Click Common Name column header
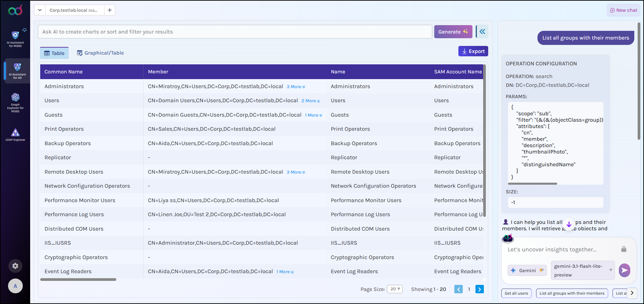This screenshot has height=304, width=644. click(63, 72)
